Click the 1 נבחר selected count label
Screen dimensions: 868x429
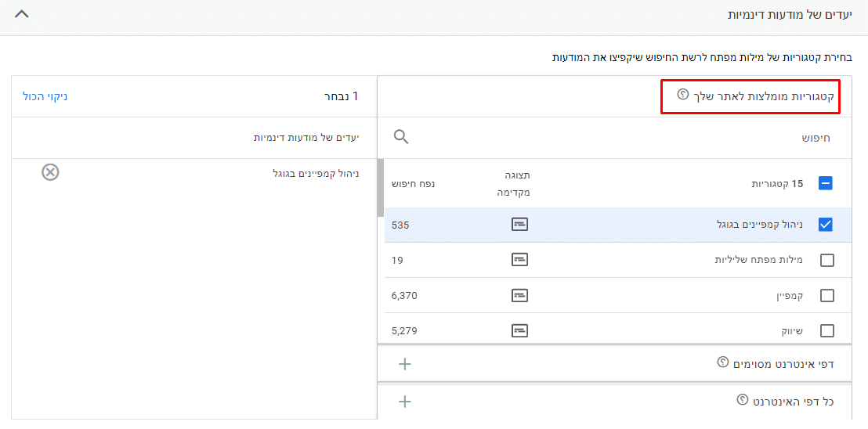341,96
